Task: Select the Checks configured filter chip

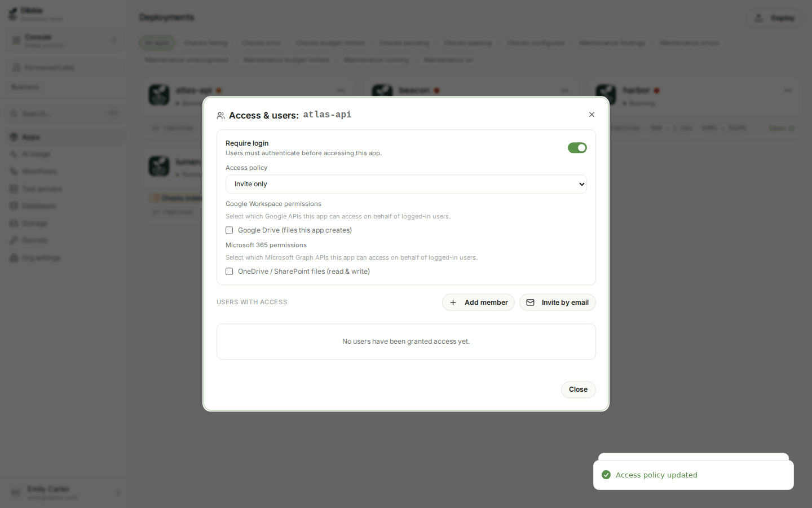Action: click(x=536, y=43)
